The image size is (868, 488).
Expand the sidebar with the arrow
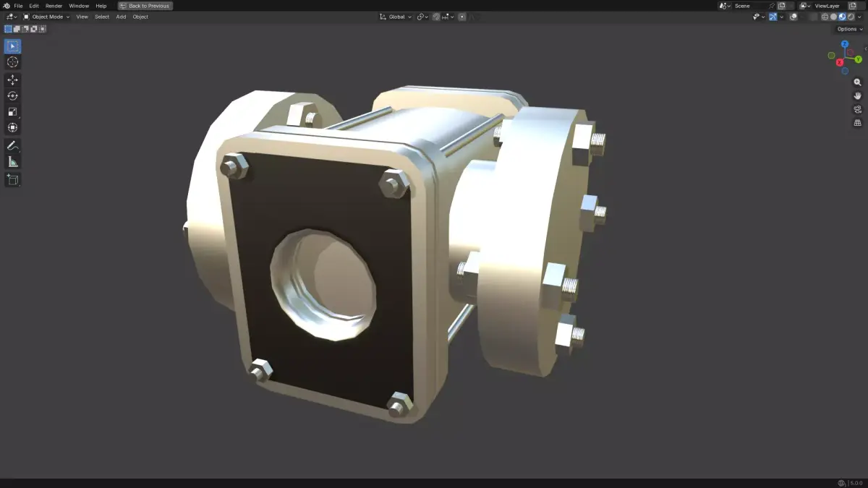point(865,48)
